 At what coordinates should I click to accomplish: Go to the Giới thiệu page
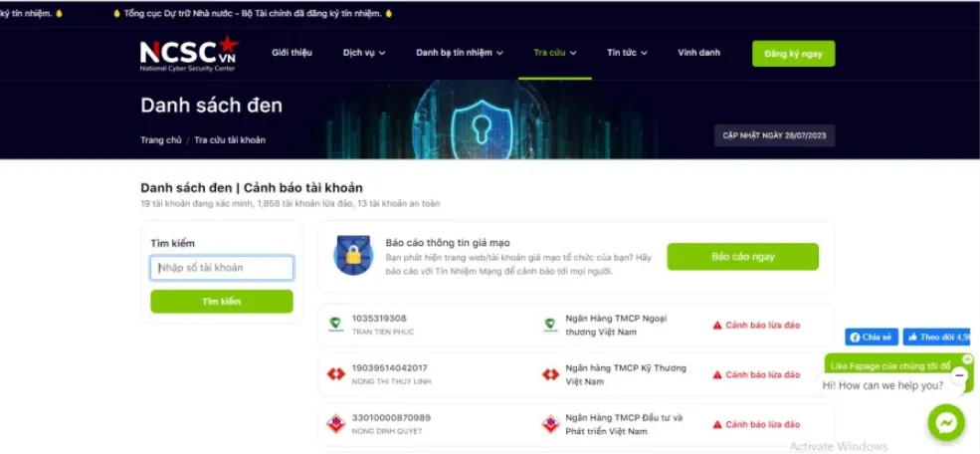point(292,53)
